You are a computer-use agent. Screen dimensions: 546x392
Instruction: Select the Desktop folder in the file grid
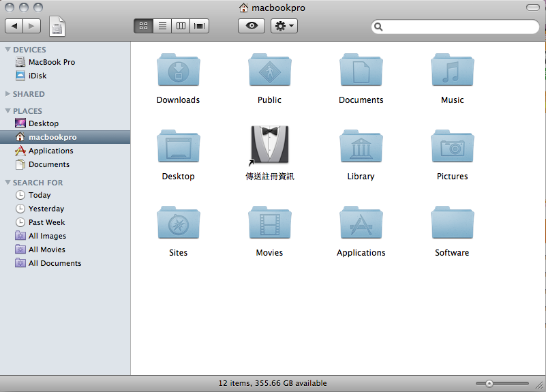click(x=179, y=146)
